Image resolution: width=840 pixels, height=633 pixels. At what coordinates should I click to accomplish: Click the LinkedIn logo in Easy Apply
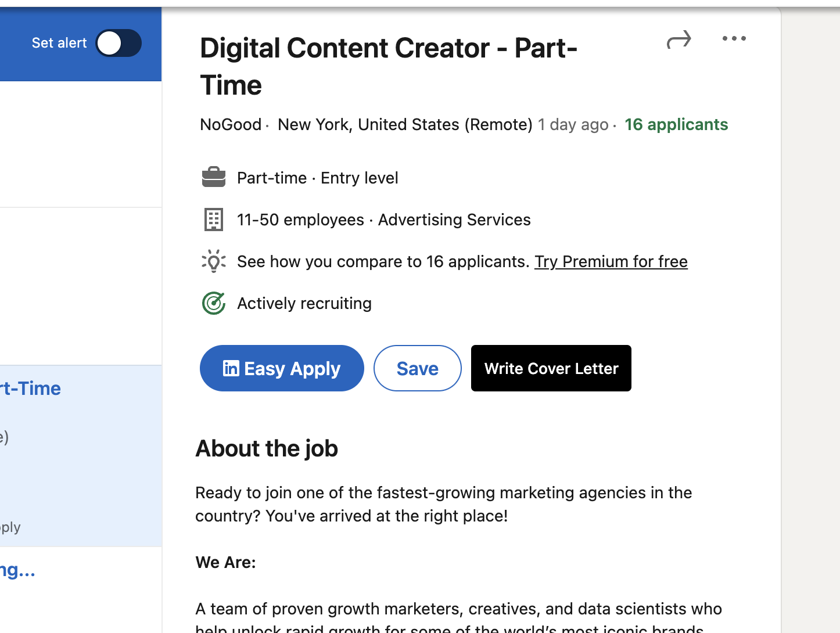coord(231,368)
